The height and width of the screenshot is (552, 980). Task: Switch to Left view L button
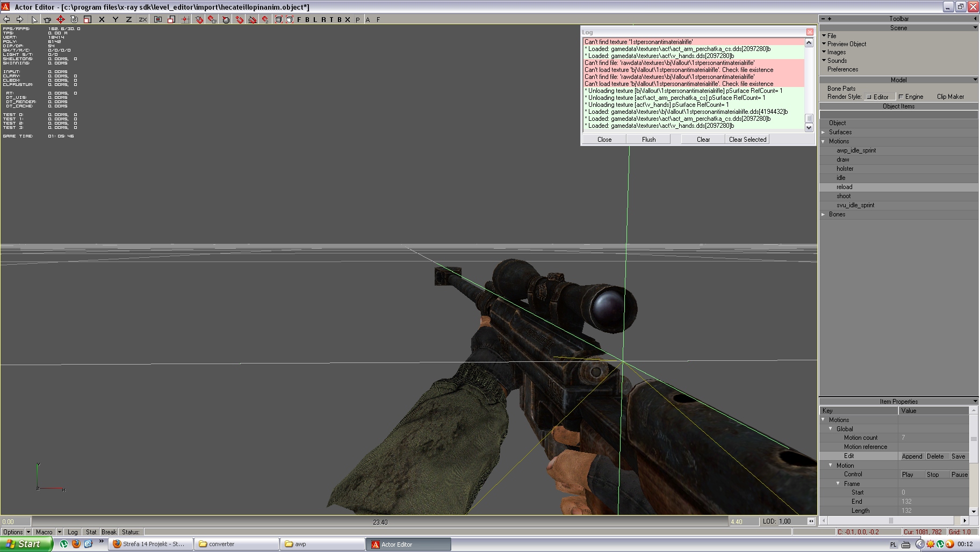tap(315, 19)
